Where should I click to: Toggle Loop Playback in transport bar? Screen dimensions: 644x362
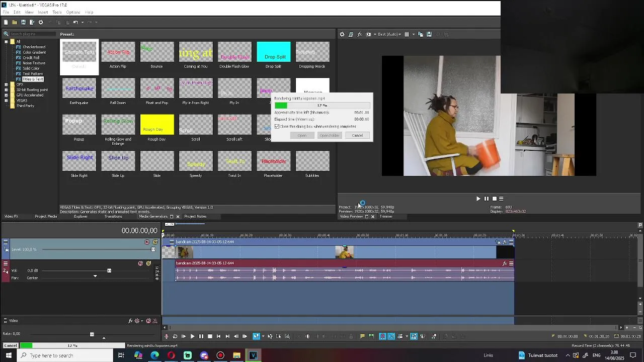coord(175,336)
